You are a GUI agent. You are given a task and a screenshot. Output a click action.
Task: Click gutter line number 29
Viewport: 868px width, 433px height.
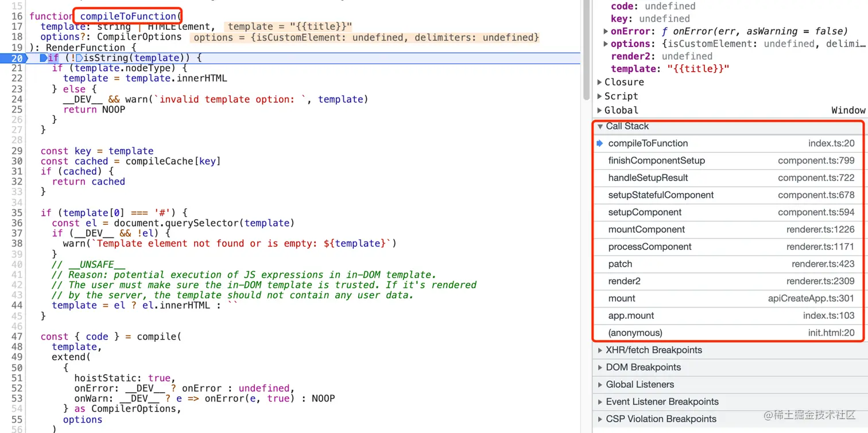click(x=17, y=151)
